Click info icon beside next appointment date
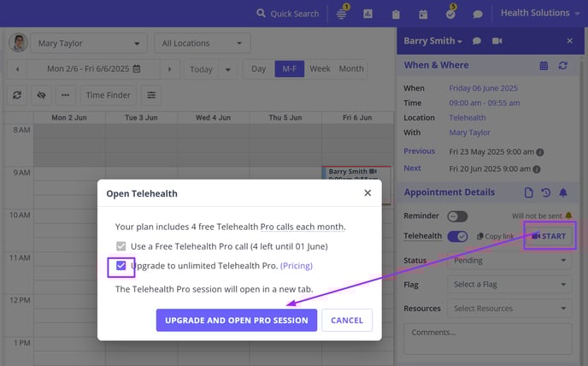Image resolution: width=588 pixels, height=366 pixels. [537, 169]
